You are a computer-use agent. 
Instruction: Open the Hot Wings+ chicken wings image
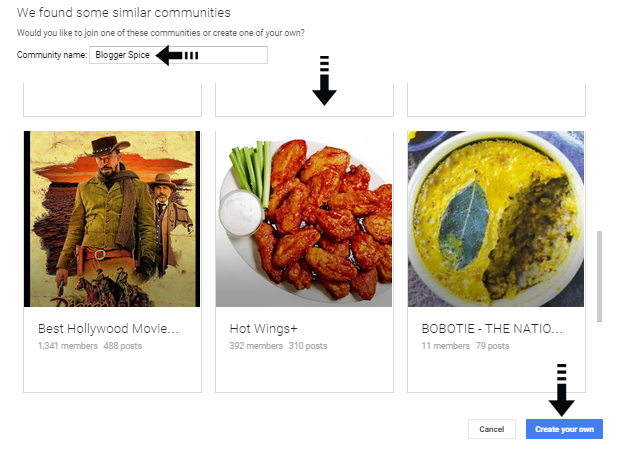[x=304, y=219]
